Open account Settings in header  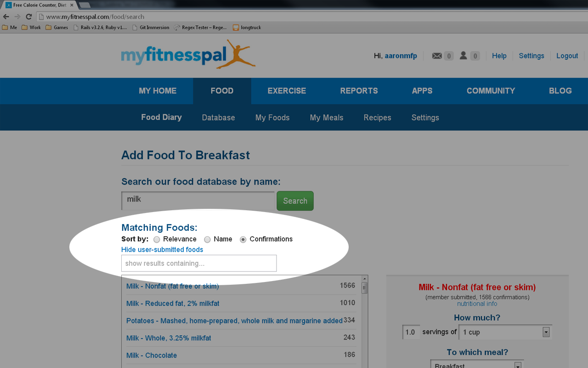pos(531,56)
